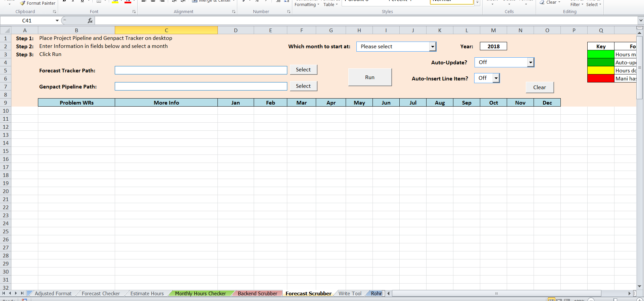Open the Monthly Hours Checker sheet tab
The image size is (644, 301).
pyautogui.click(x=200, y=294)
